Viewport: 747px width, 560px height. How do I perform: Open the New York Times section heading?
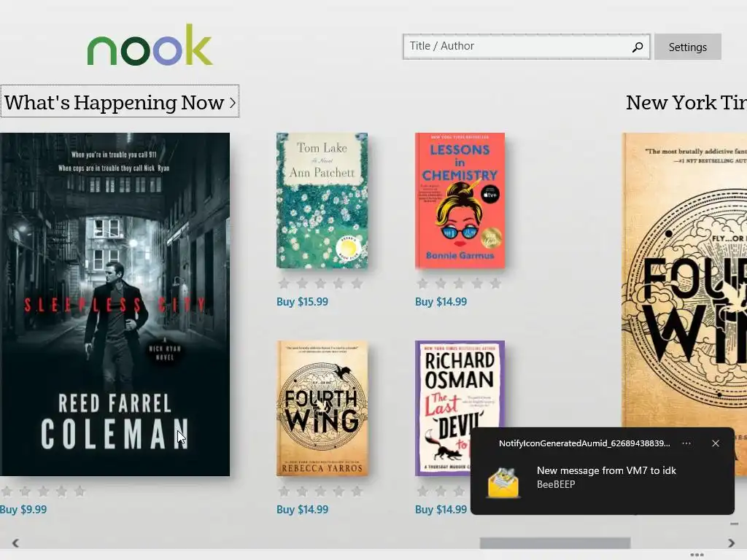tap(686, 102)
